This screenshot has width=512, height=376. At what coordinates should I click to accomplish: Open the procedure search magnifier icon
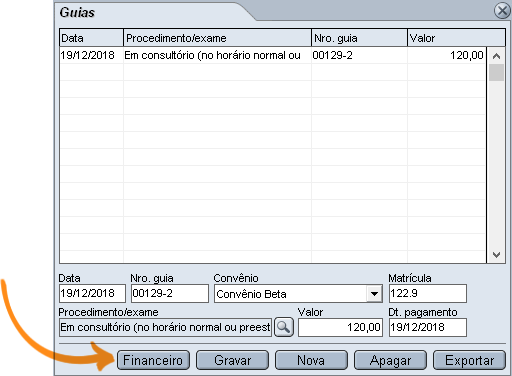pyautogui.click(x=284, y=327)
